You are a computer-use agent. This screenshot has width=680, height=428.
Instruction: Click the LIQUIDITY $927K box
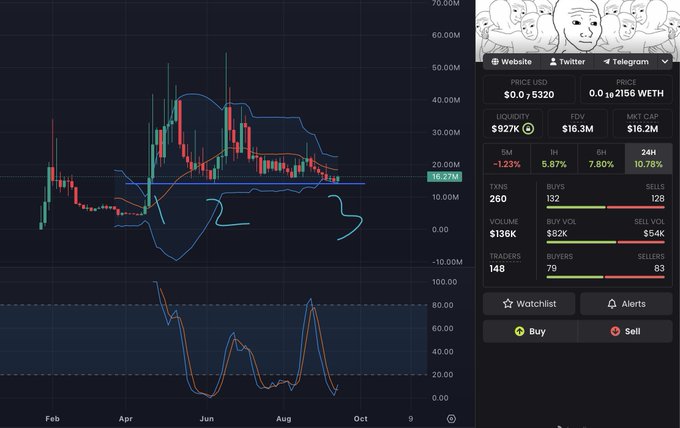[513, 124]
